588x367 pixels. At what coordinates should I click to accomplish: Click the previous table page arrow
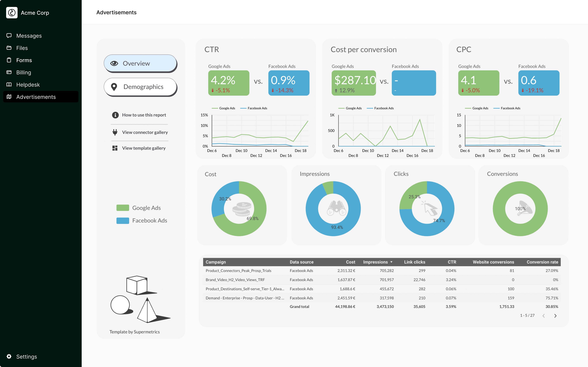point(544,316)
